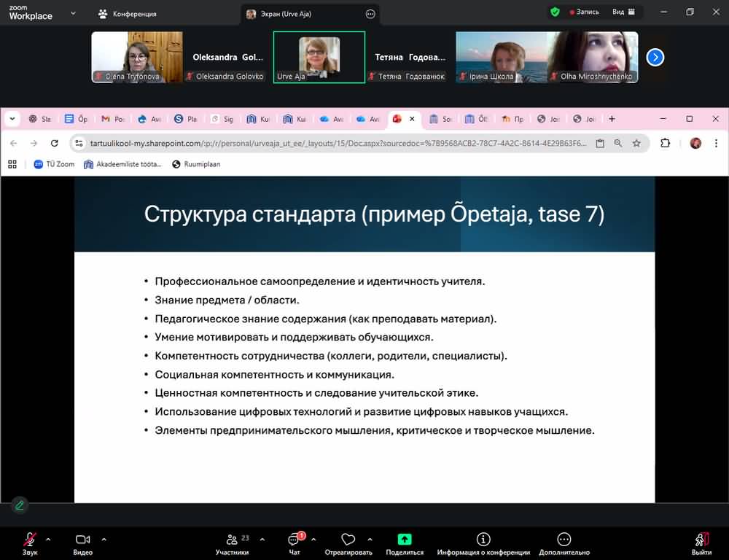The height and width of the screenshot is (560, 729).
Task: Expand audio options arrow beside Звук
Action: click(x=48, y=540)
